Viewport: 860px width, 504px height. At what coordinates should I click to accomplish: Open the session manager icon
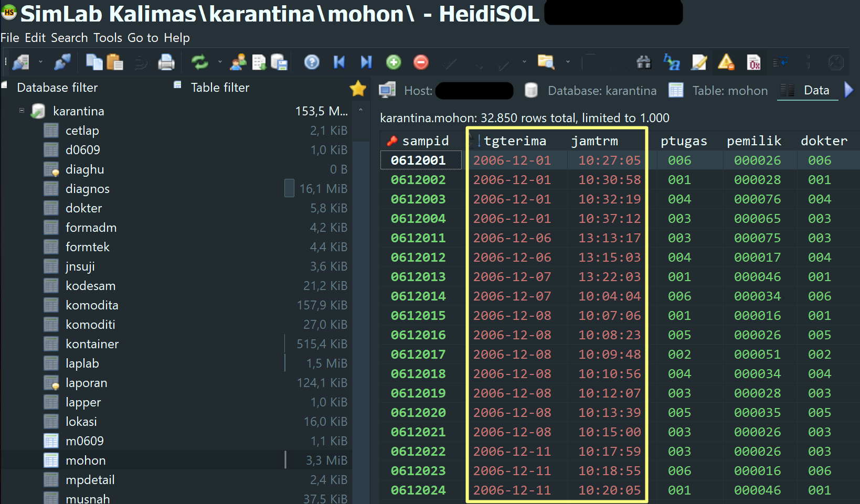point(21,62)
